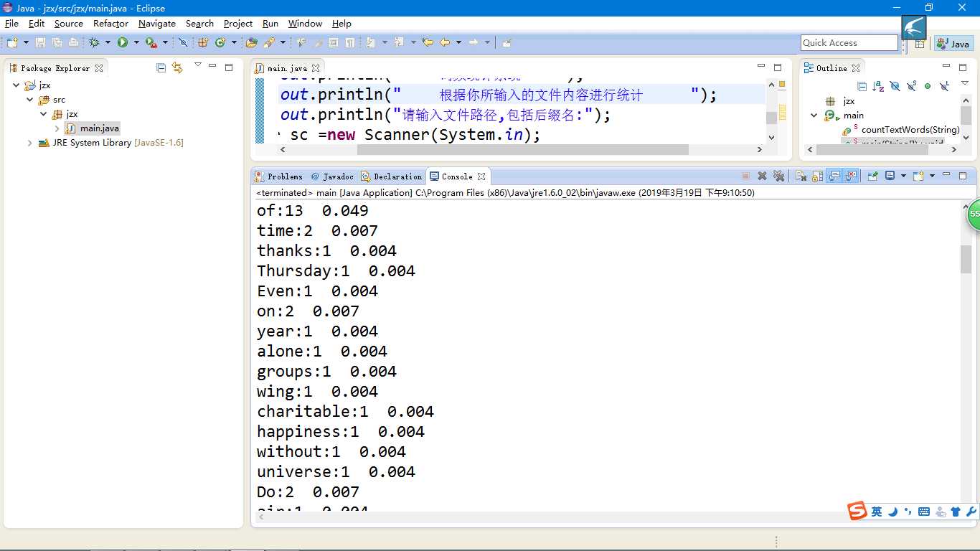Toggle Hide Static Members in Outline
The width and height of the screenshot is (980, 551).
(x=911, y=86)
